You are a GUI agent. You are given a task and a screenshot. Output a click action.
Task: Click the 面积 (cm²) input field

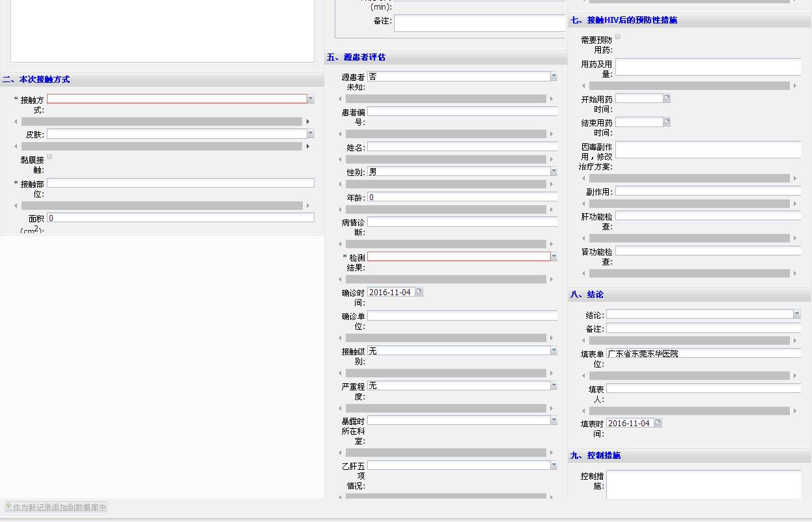(180, 218)
